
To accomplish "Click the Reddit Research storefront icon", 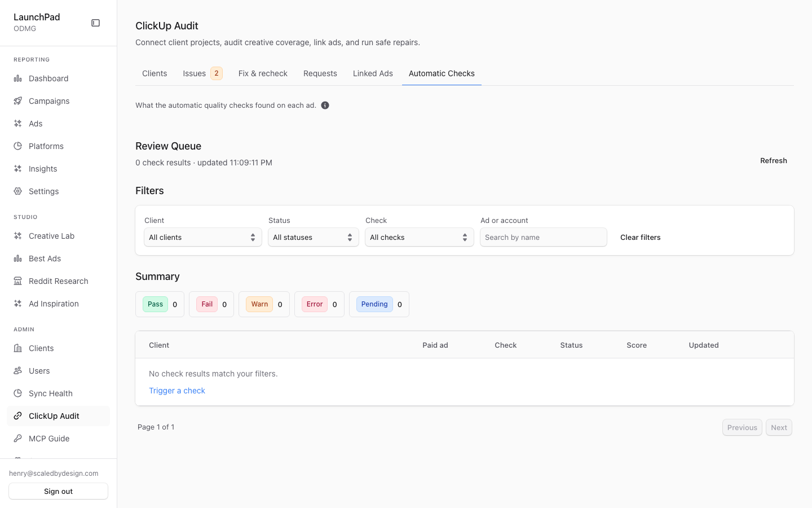I will coord(18,281).
